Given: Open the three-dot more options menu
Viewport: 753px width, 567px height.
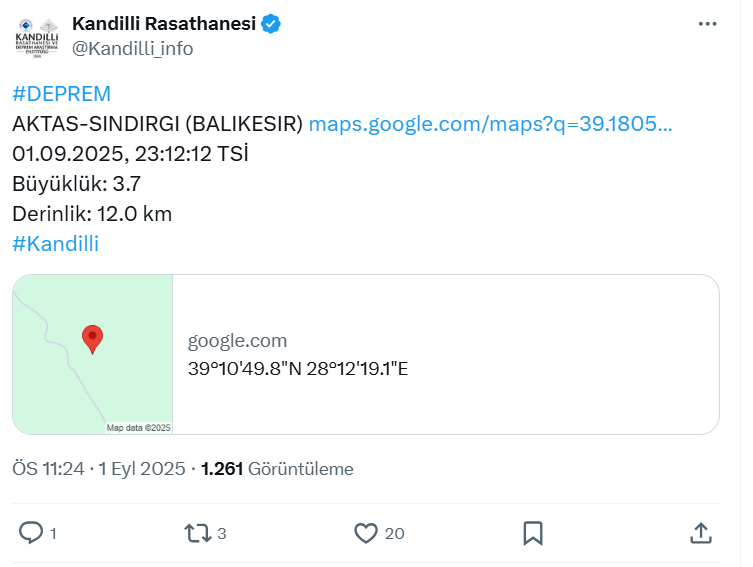Looking at the screenshot, I should click(707, 24).
